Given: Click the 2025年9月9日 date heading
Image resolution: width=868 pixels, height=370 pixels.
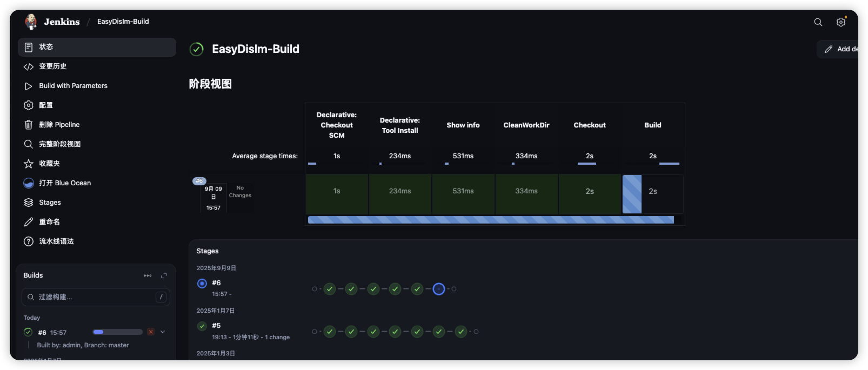Looking at the screenshot, I should 216,268.
